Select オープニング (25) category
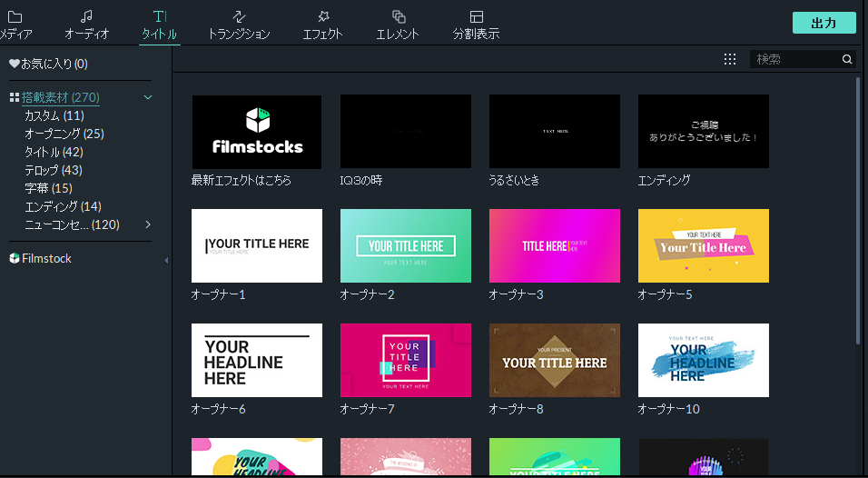 (x=64, y=134)
